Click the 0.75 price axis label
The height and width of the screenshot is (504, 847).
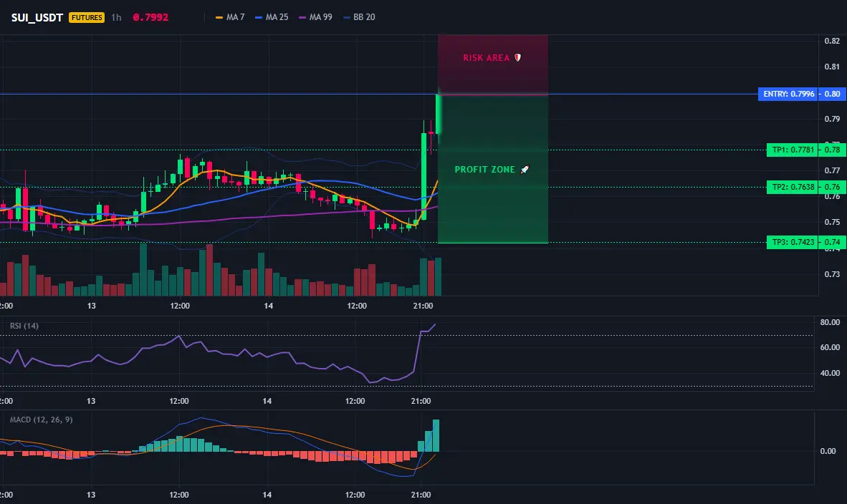coord(833,223)
